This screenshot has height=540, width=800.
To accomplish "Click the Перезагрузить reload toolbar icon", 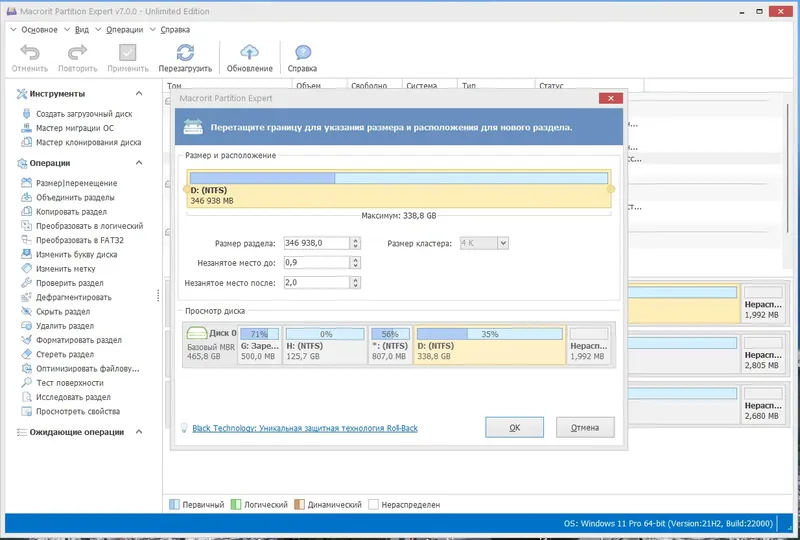I will click(185, 53).
